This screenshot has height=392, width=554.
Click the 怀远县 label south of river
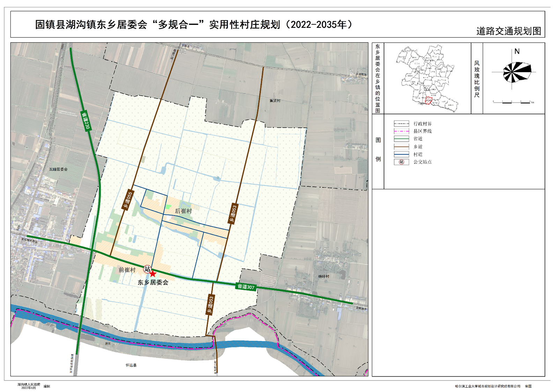point(131,365)
